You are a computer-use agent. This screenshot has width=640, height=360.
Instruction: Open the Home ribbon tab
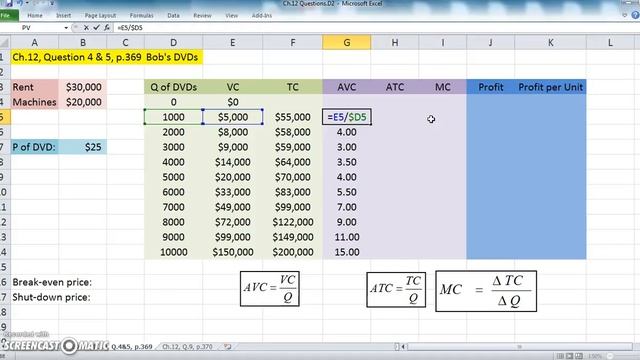tap(35, 16)
